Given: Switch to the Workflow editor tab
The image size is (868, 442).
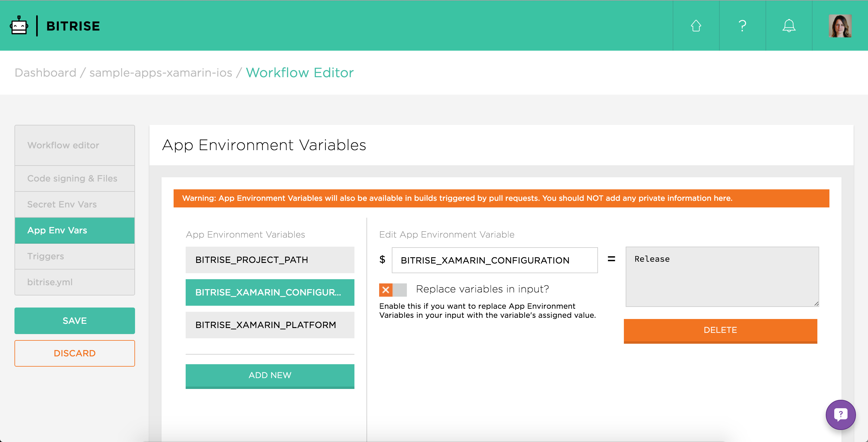Looking at the screenshot, I should [75, 145].
